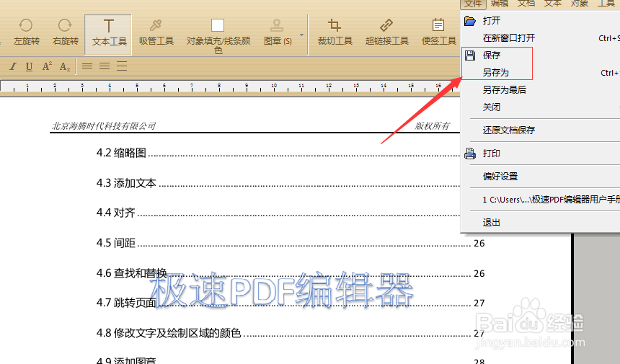Select the crop tool (裁切工具)
This screenshot has width=620, height=364.
[x=335, y=32]
